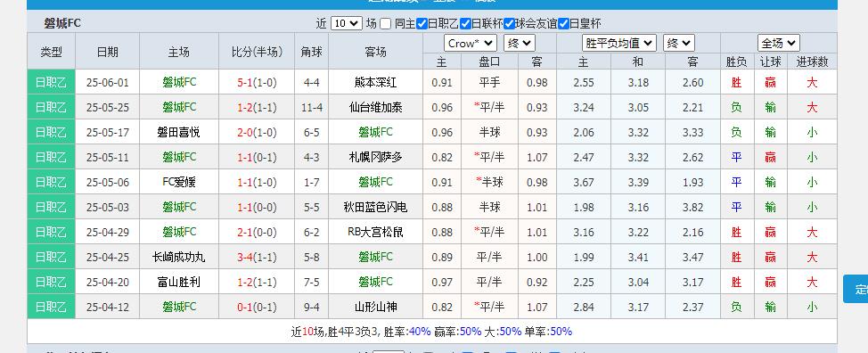Open the 终 dropdown next to Crow*

(x=520, y=43)
